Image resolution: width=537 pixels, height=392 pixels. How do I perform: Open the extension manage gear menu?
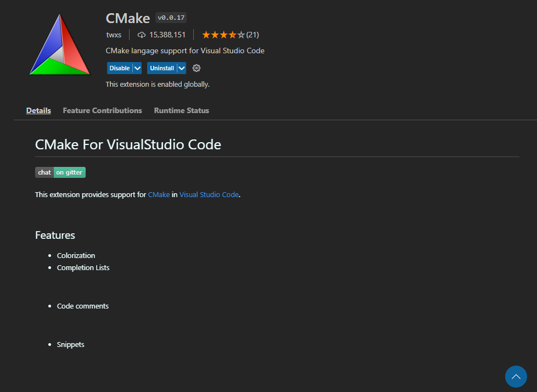197,68
